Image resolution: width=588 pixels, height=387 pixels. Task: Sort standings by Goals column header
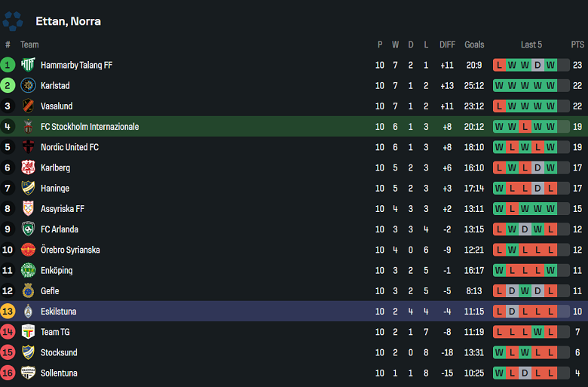pos(474,45)
